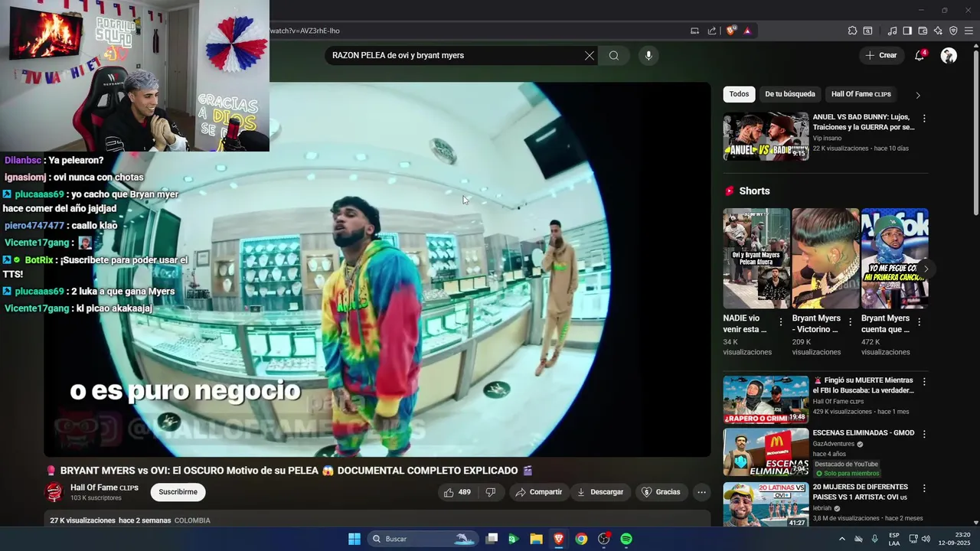Open options for Bryant Myers cuenta que short
Screen dimensions: 980x551
[x=919, y=322]
